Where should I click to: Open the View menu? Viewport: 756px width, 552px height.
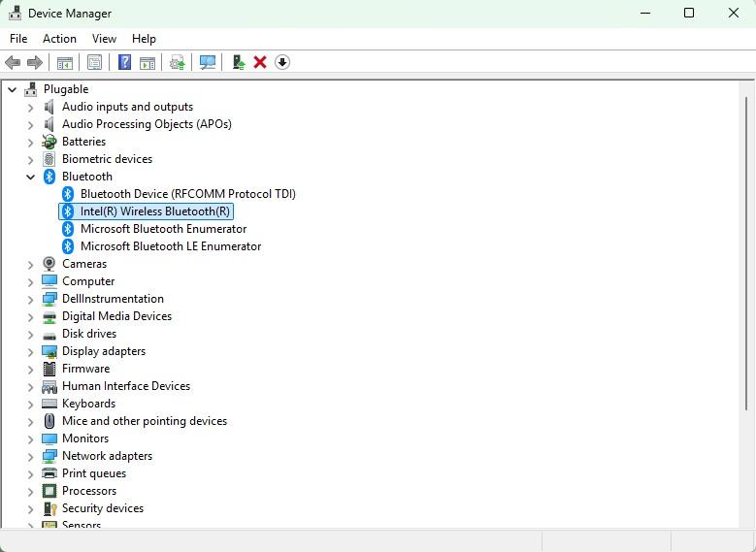click(104, 39)
